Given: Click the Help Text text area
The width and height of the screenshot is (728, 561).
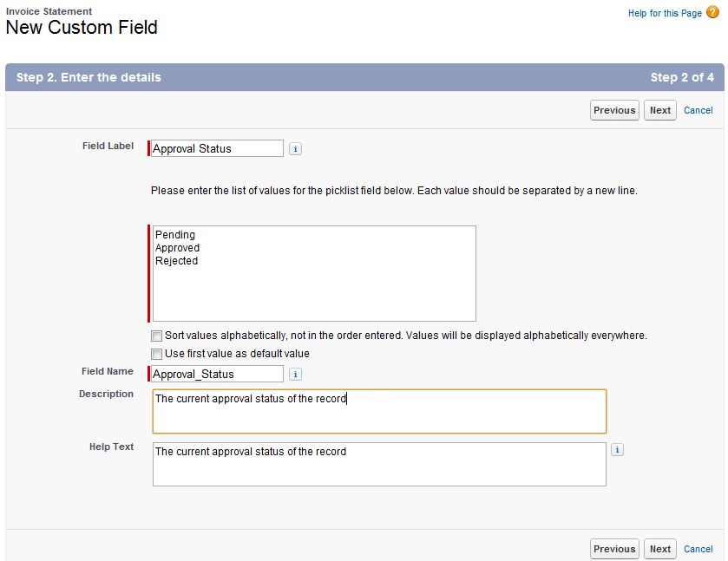Looking at the screenshot, I should point(377,464).
